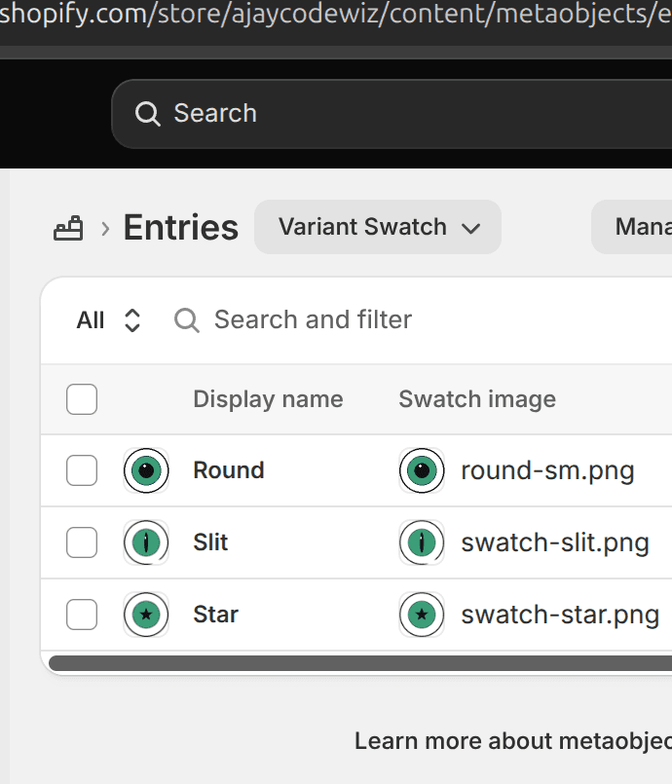Screen dimensions: 672x784
Task: Open the Slit entry
Action: point(210,542)
